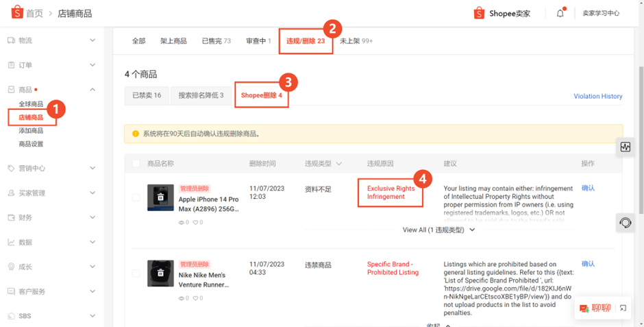
Task: Click the page's vertical scrollbar
Action: tap(641, 140)
